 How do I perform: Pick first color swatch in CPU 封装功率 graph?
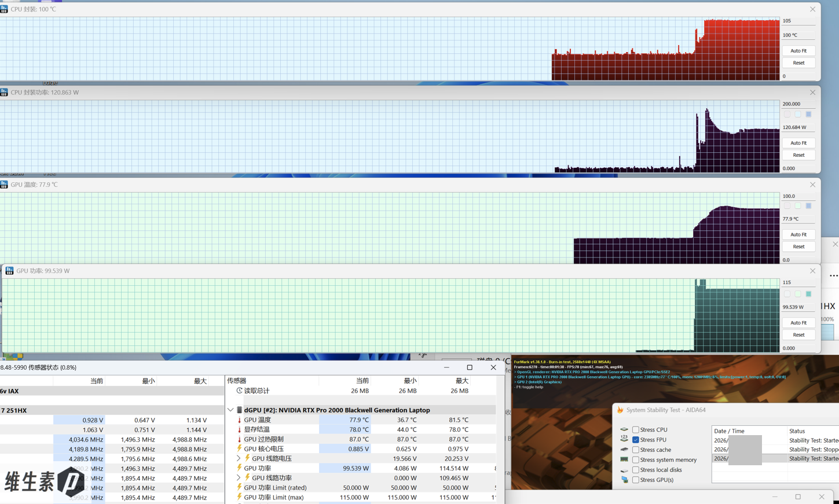[x=787, y=115]
